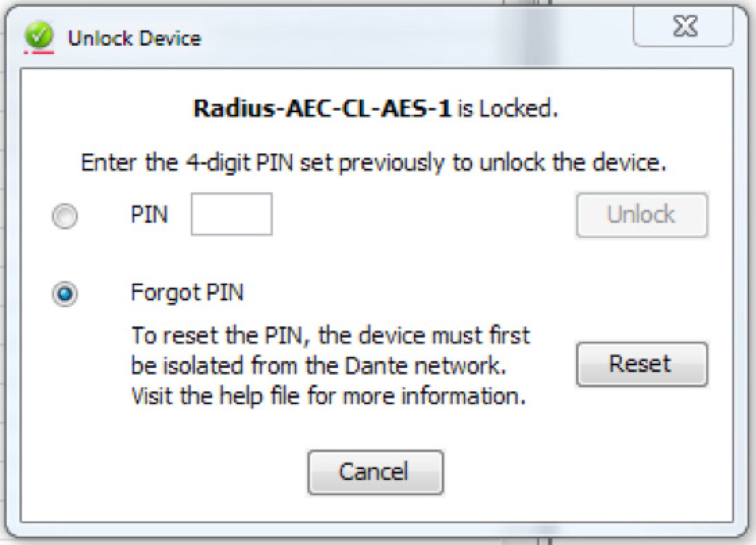The image size is (756, 545).
Task: Cancel the Unlock Device dialog
Action: pyautogui.click(x=376, y=472)
